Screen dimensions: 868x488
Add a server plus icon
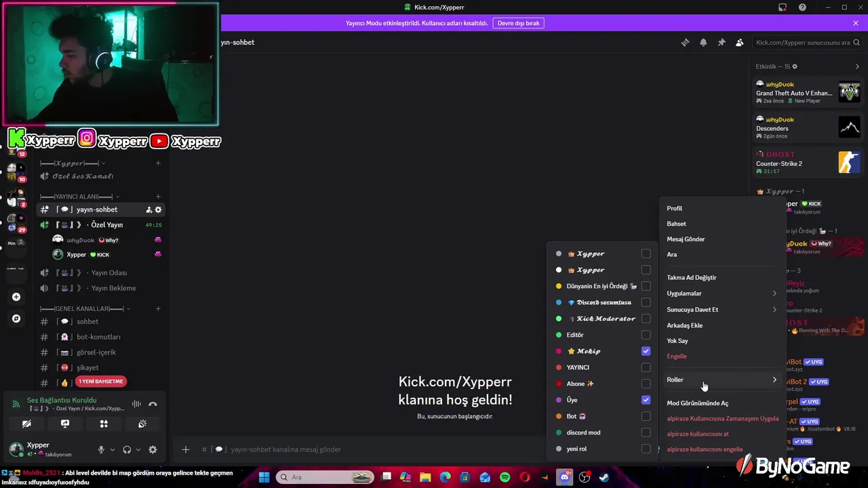pos(16,297)
